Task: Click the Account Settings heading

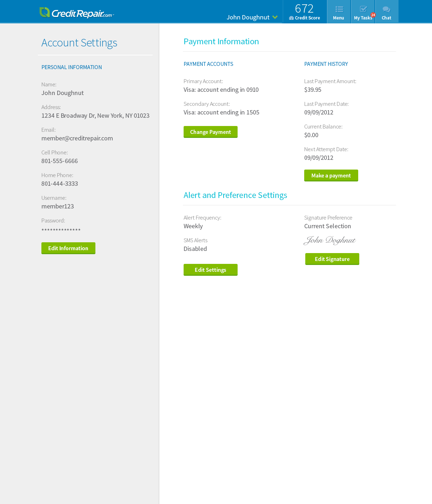Action: coord(79,43)
